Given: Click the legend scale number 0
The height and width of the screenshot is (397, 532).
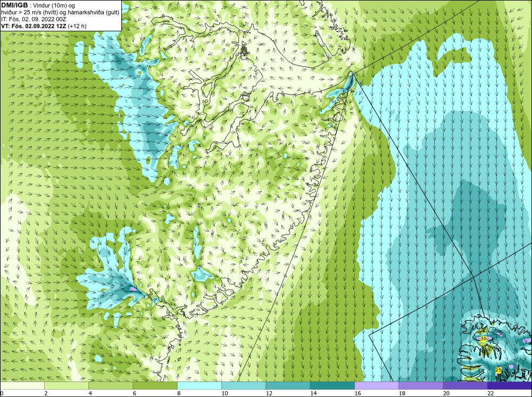Looking at the screenshot, I should (x=2, y=393).
